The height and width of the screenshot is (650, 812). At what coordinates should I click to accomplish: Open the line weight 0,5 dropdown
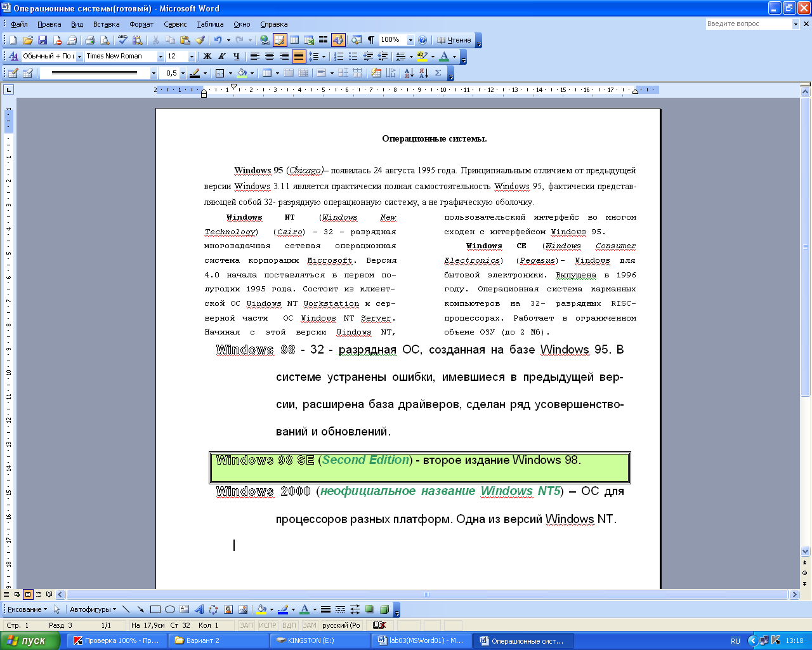[183, 73]
